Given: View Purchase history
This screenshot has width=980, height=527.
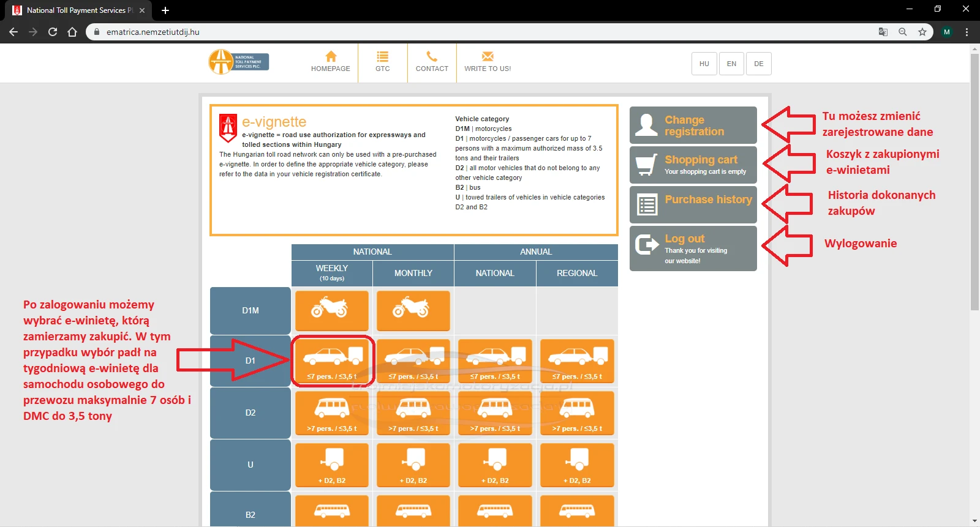Looking at the screenshot, I should tap(693, 205).
